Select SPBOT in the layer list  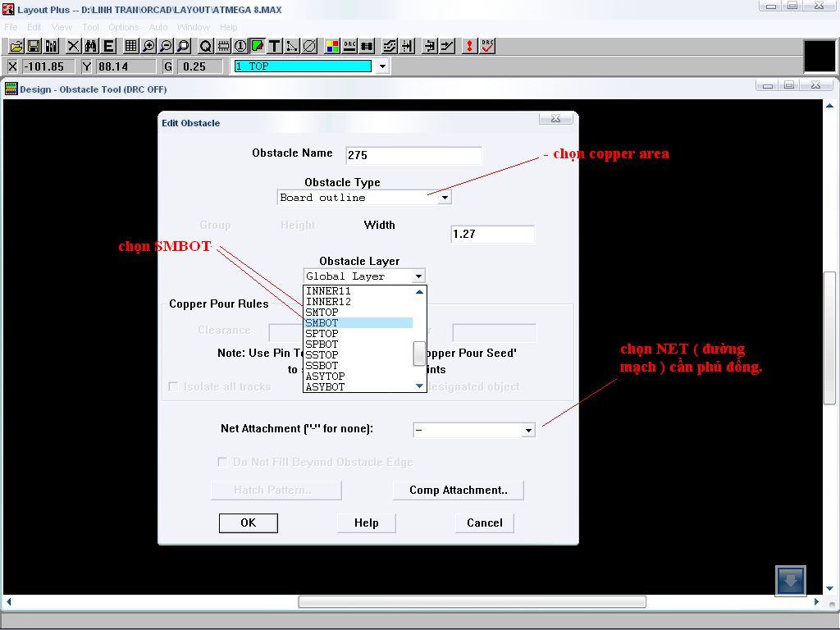coord(358,345)
